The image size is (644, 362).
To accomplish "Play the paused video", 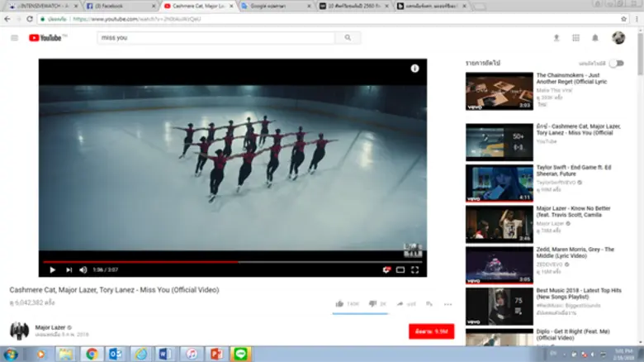I will [x=53, y=270].
